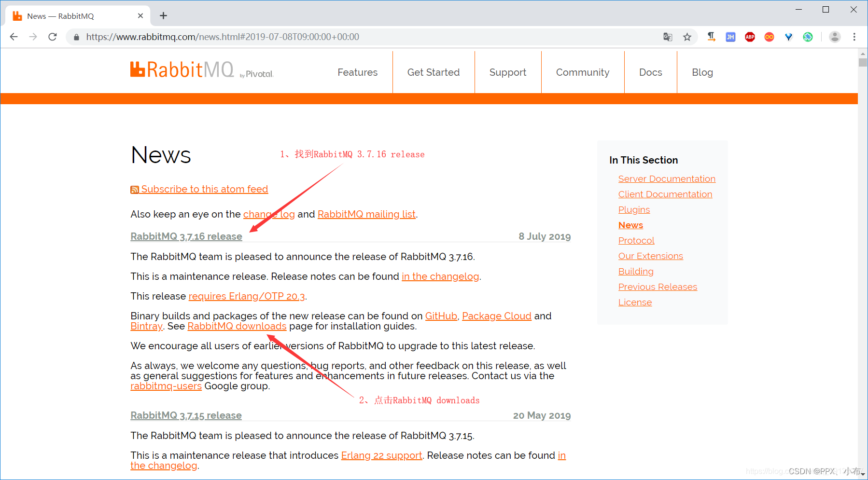The height and width of the screenshot is (480, 868).
Task: Open a new browser tab
Action: click(x=164, y=16)
